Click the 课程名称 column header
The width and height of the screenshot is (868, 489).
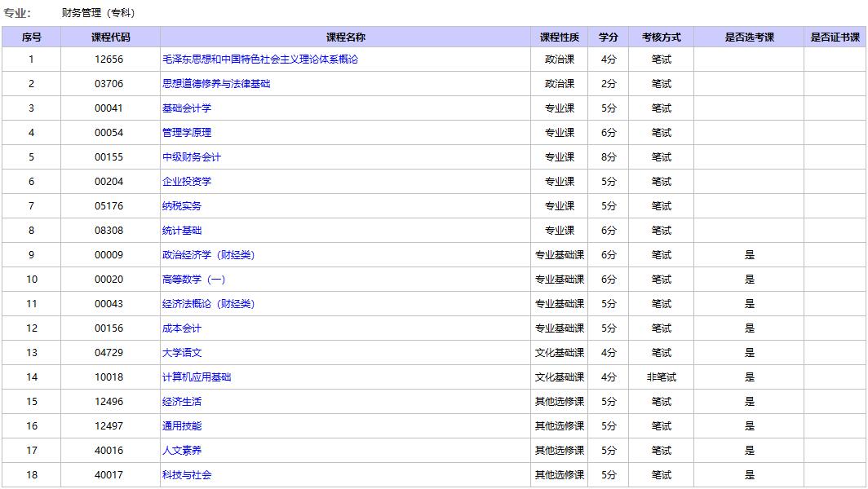[345, 37]
